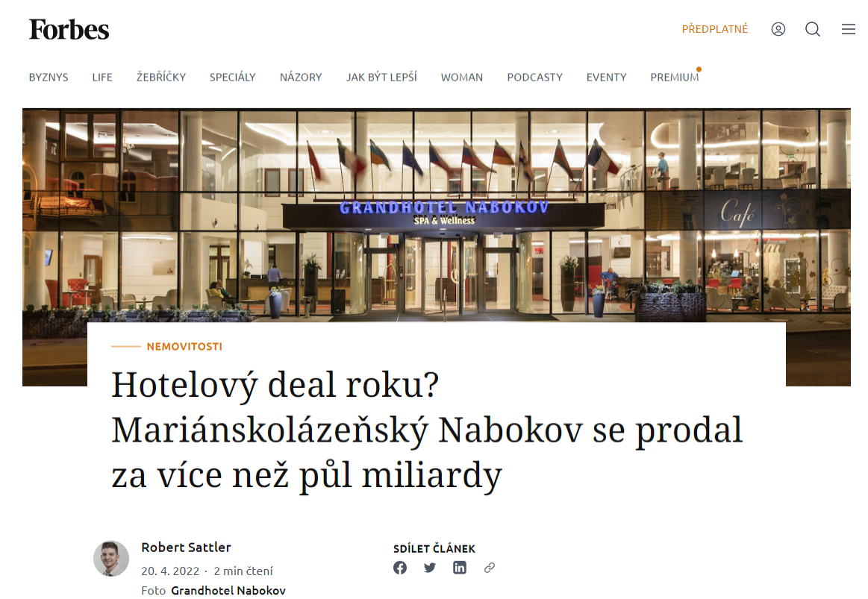Open Jak být lepší section
The image size is (868, 599).
click(381, 77)
